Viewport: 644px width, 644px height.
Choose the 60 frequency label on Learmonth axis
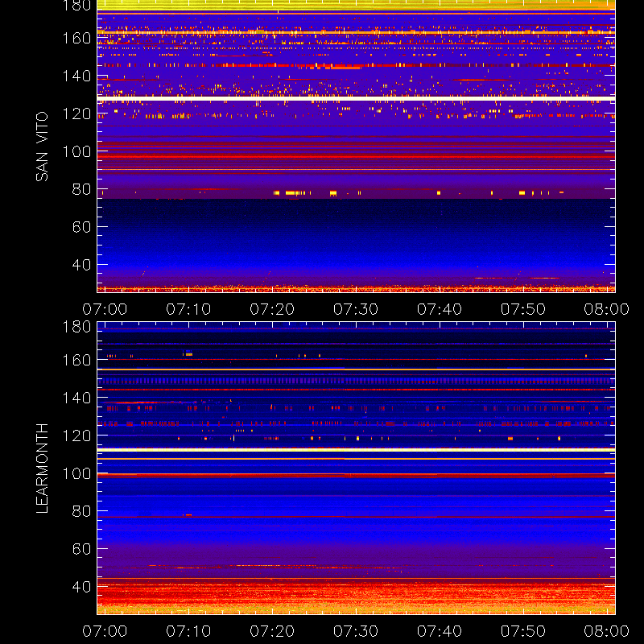coord(81,549)
